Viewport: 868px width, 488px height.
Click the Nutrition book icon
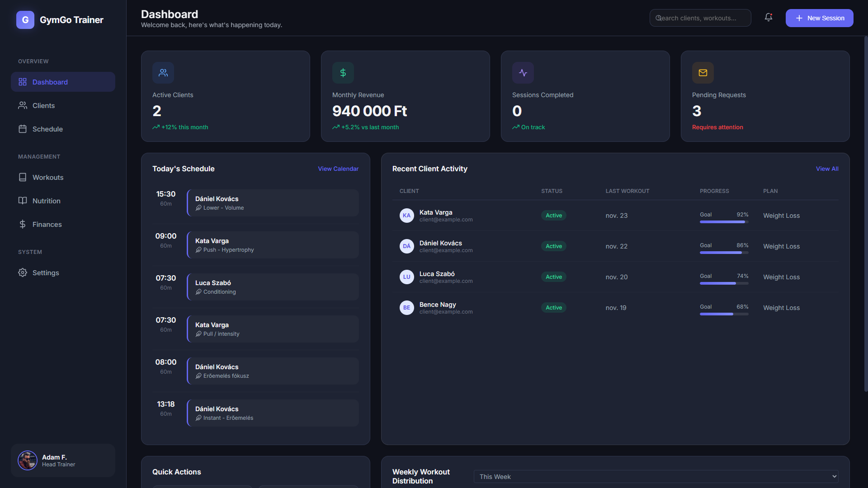(x=23, y=201)
